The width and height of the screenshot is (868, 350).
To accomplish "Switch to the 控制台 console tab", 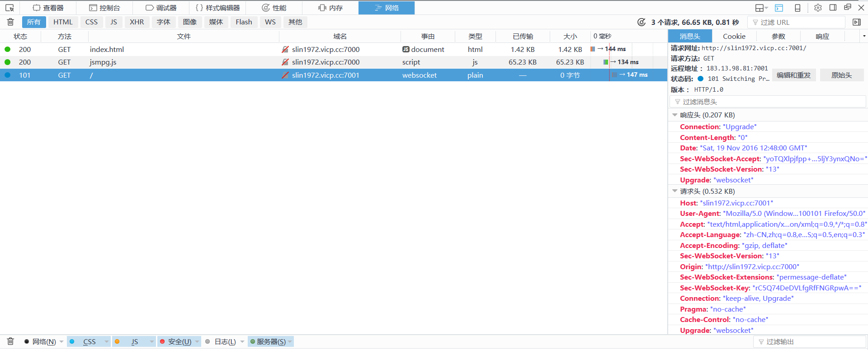I will 105,8.
